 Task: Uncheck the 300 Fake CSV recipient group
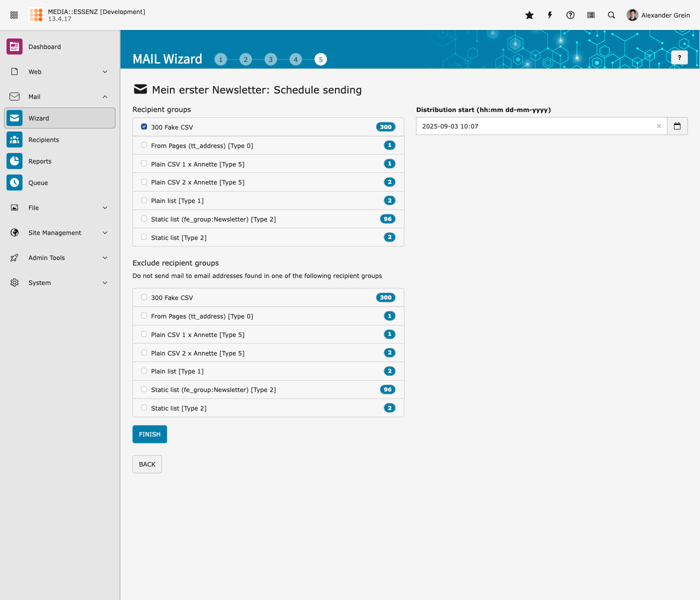[144, 127]
